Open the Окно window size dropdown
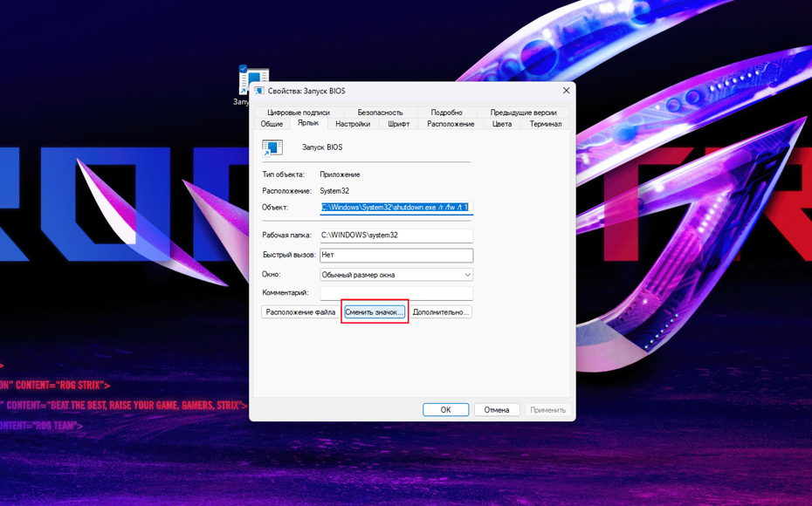 click(396, 275)
